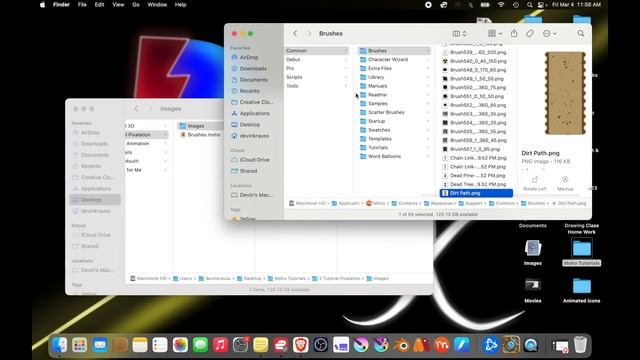Open the Window menu
This screenshot has height=360, width=640.
157,4
